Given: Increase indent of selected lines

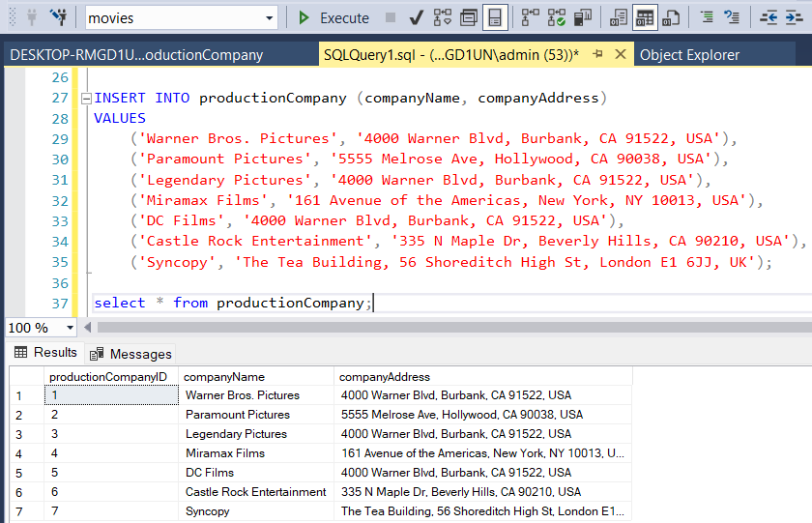Looking at the screenshot, I should point(794,17).
